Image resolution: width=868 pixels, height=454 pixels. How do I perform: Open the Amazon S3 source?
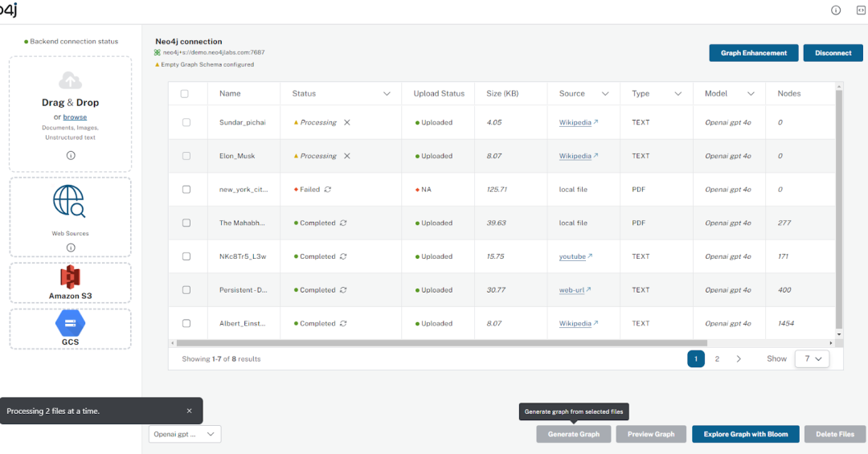point(70,283)
